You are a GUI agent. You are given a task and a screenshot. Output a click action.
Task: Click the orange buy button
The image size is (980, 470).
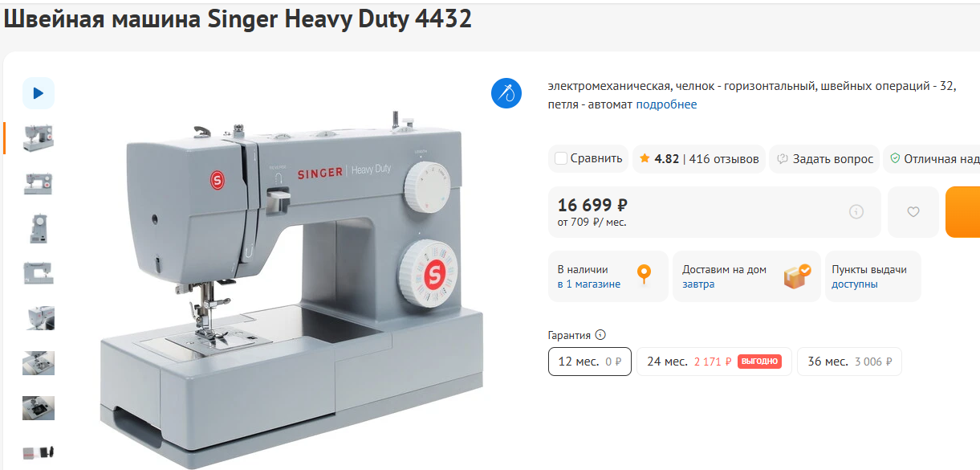tap(962, 212)
